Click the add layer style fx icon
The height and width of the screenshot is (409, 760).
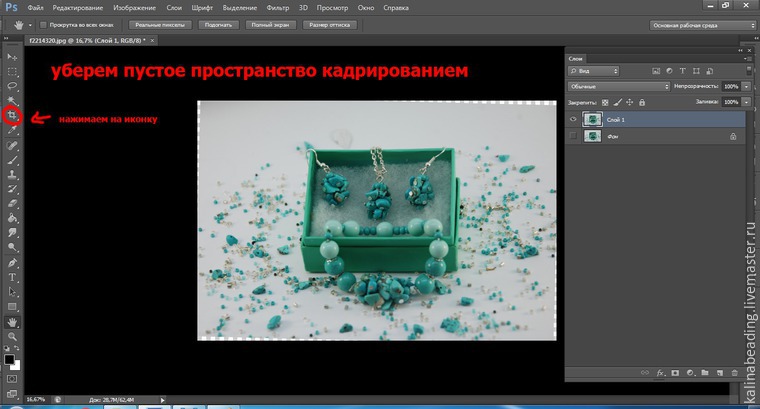click(x=660, y=373)
